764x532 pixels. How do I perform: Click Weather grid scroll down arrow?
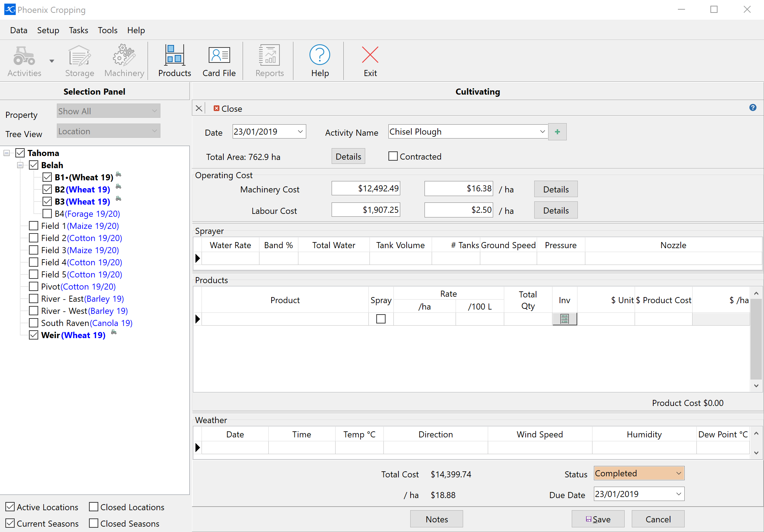[x=756, y=453]
